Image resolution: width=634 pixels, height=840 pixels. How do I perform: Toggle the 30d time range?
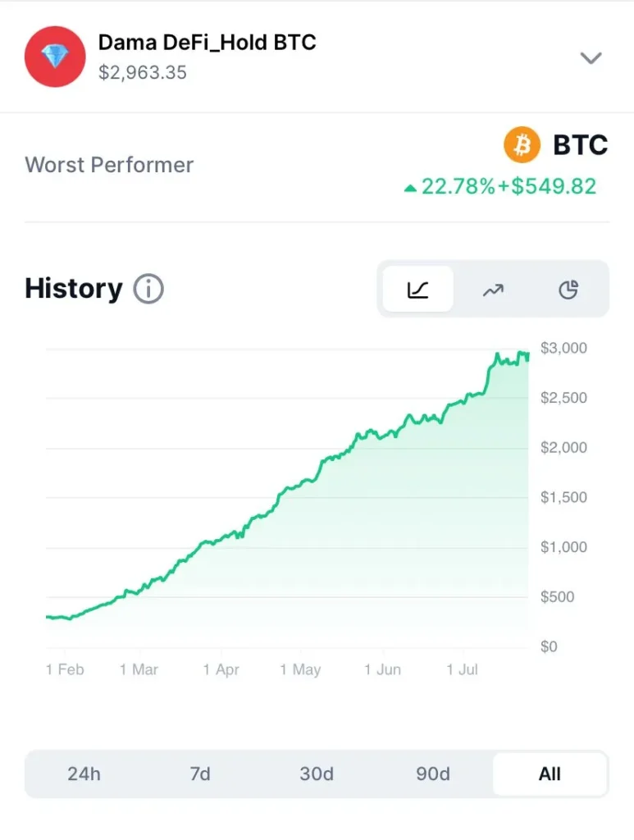317,774
